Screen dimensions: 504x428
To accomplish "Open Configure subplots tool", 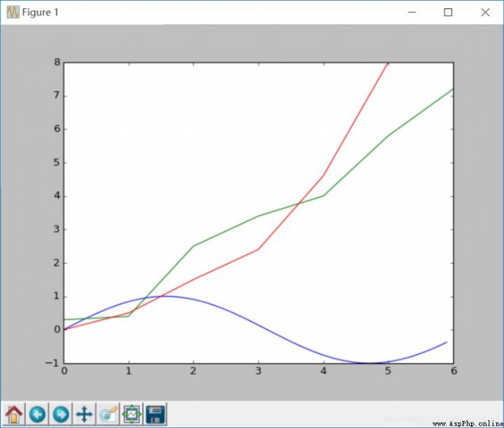I will point(131,414).
